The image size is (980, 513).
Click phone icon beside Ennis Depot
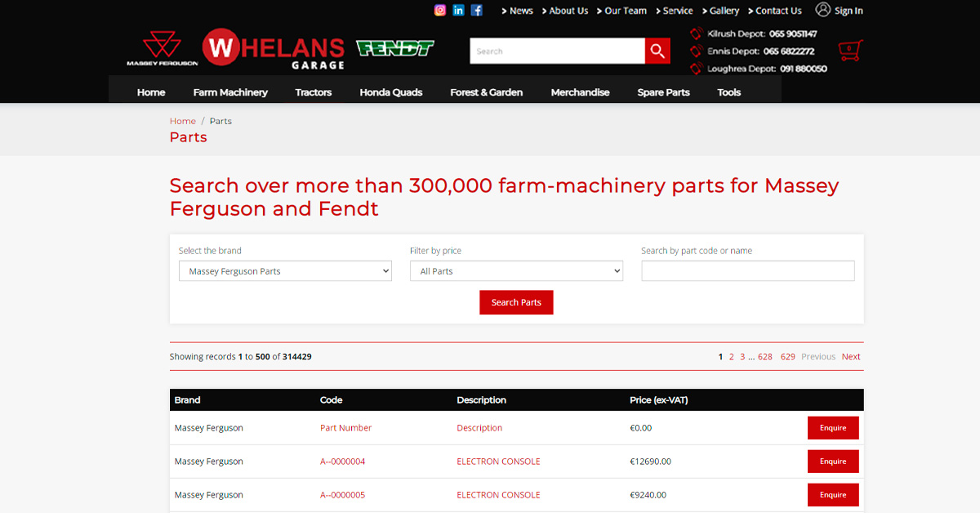tap(696, 51)
